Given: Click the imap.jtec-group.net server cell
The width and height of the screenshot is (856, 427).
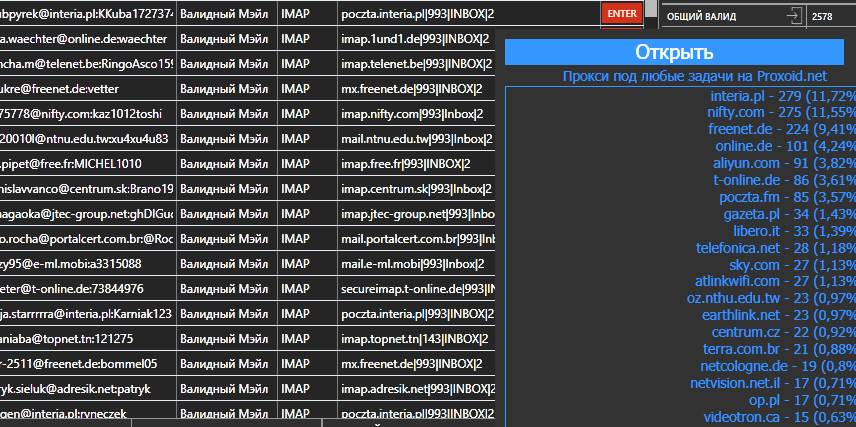Looking at the screenshot, I should (x=416, y=214).
